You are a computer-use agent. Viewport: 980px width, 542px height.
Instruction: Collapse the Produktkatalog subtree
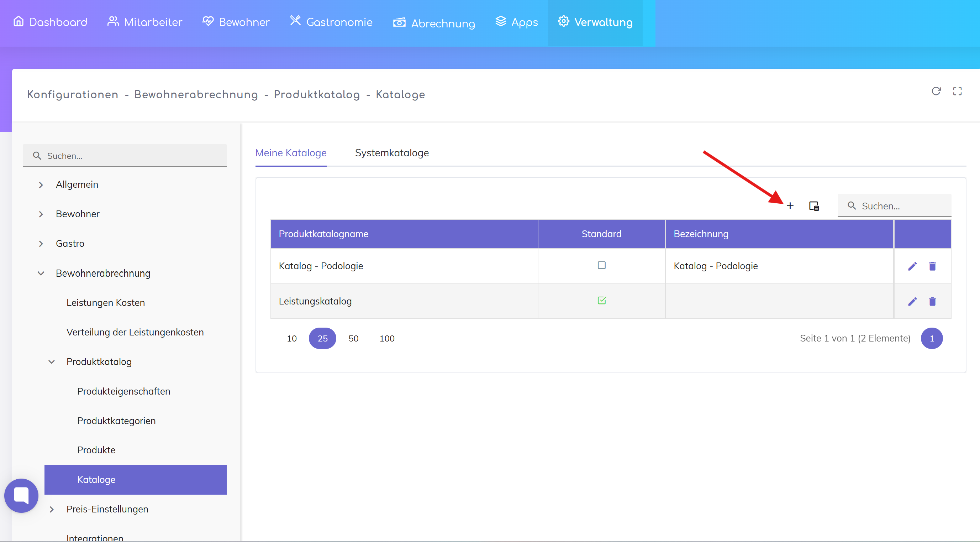click(52, 362)
